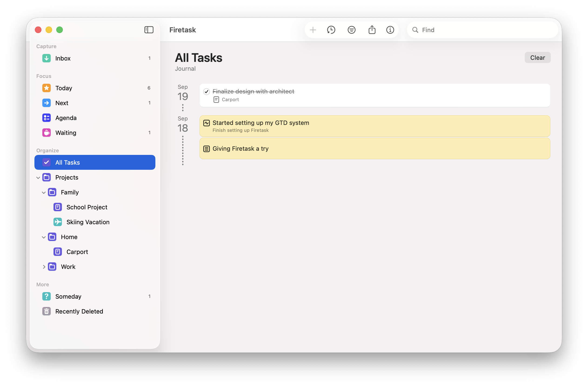Select the Skiing Vacation project

click(x=88, y=222)
